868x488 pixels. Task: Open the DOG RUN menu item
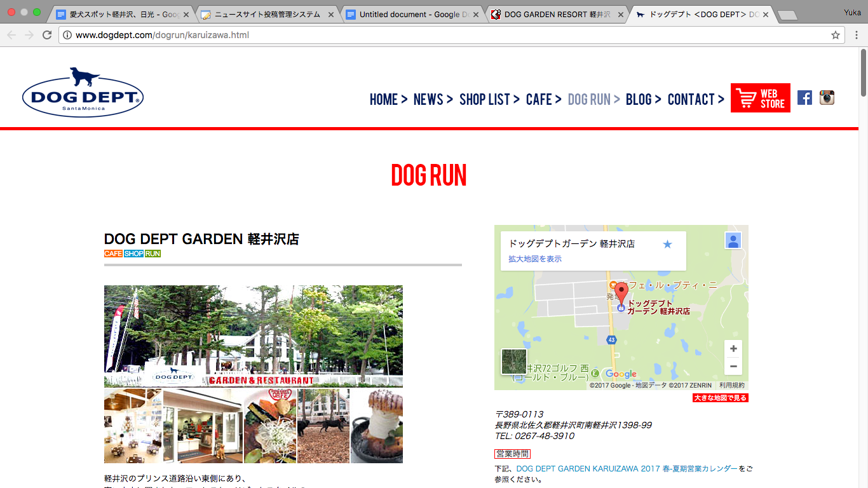[x=593, y=99]
